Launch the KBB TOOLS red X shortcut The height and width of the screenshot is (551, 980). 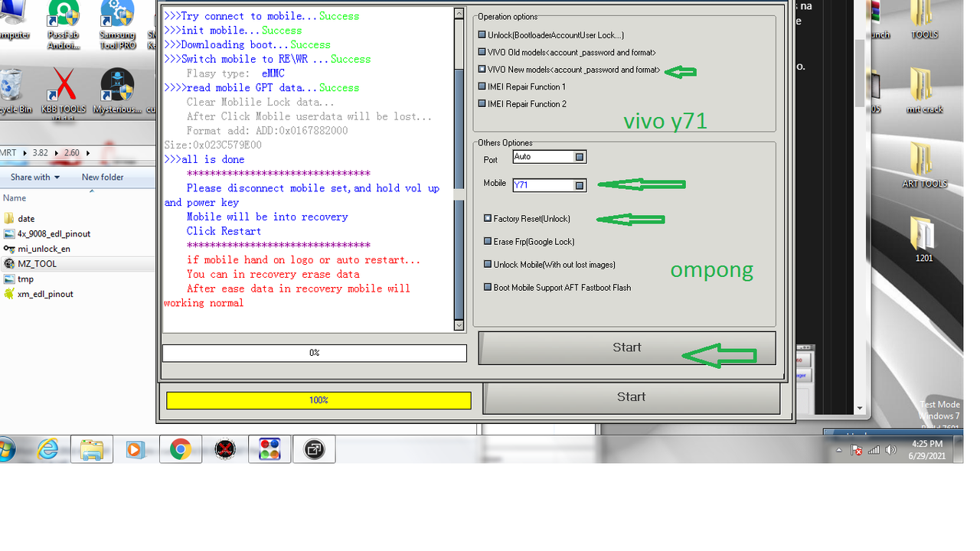(x=64, y=92)
